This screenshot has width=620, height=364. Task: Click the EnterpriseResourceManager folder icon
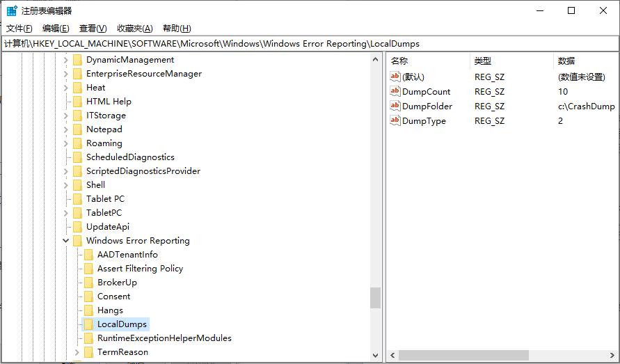pos(77,74)
